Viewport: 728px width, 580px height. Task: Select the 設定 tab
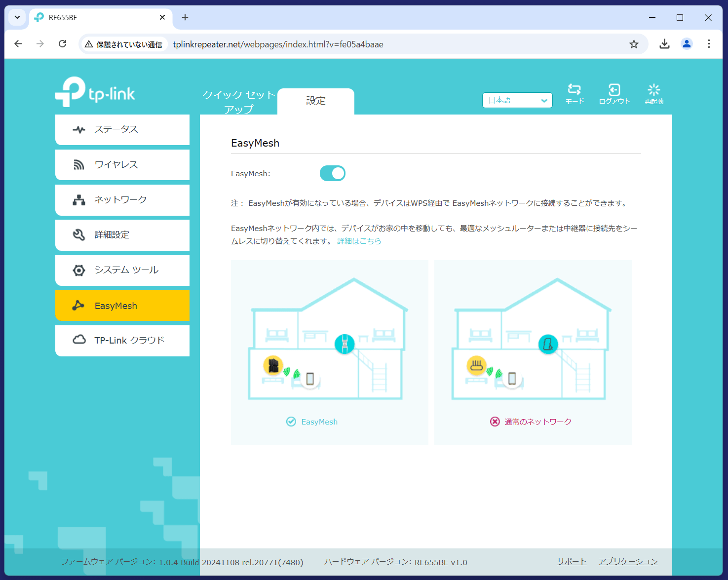pyautogui.click(x=316, y=101)
